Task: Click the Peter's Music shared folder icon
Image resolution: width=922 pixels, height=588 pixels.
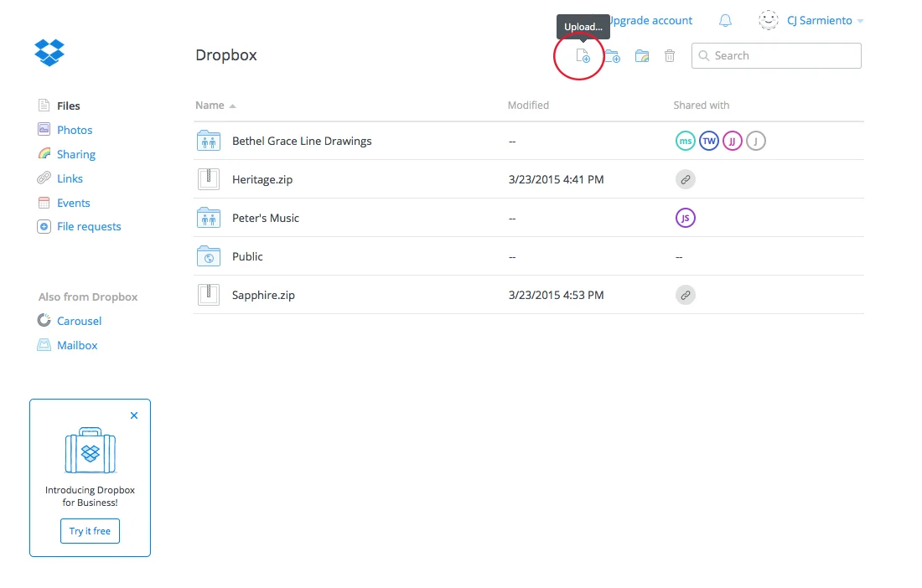Action: [208, 217]
